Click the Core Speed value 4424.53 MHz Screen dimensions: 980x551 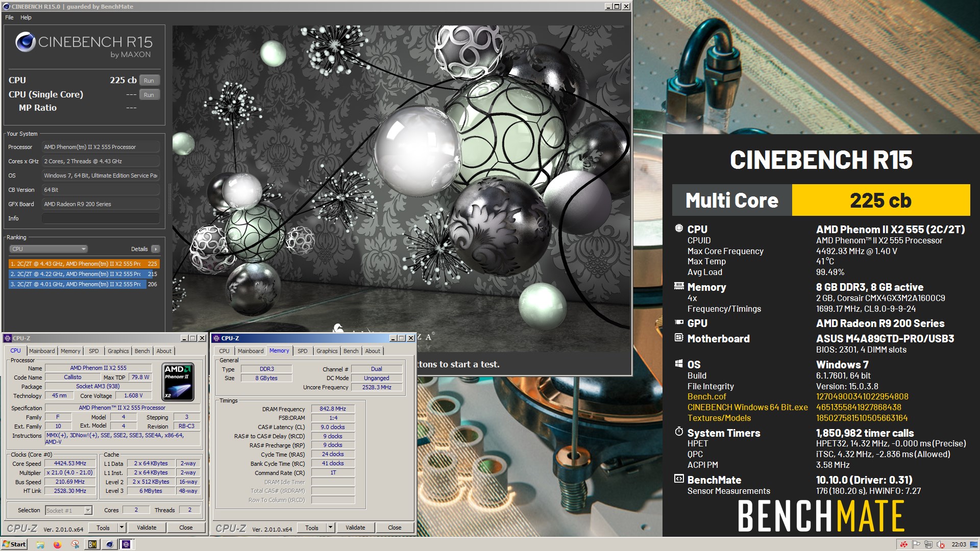click(x=70, y=464)
